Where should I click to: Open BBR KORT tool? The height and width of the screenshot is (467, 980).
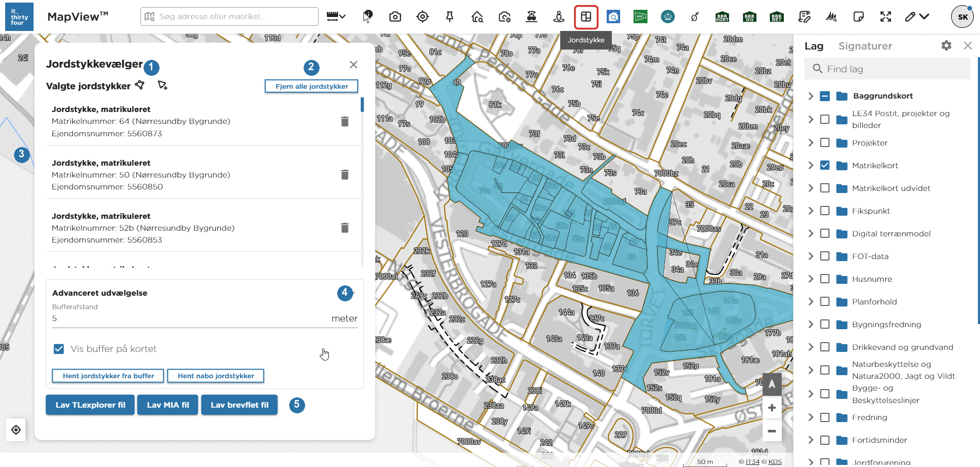pyautogui.click(x=722, y=17)
